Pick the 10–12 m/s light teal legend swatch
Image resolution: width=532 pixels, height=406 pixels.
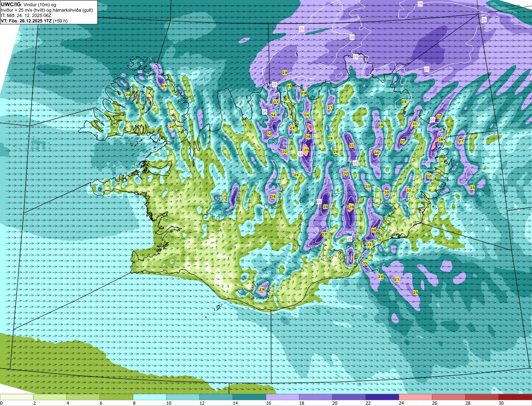click(x=183, y=397)
